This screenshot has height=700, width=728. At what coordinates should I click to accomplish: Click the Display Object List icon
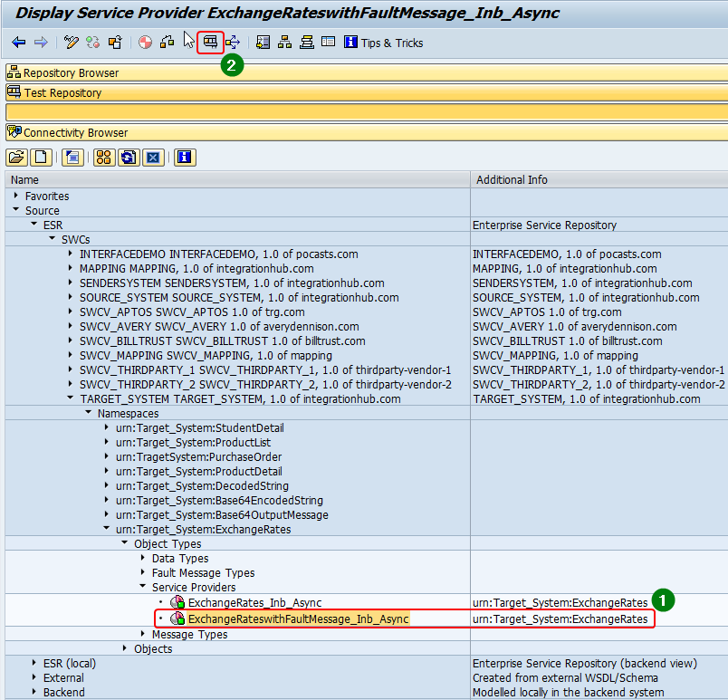(x=284, y=43)
